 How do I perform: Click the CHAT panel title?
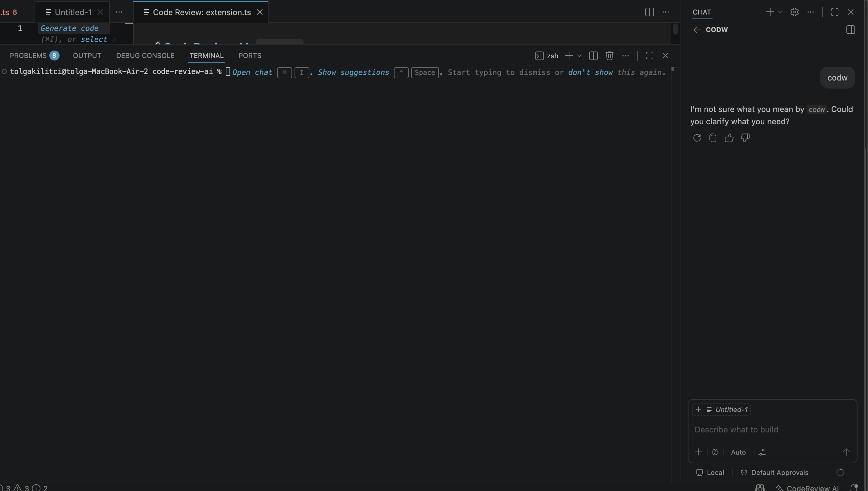pyautogui.click(x=702, y=12)
